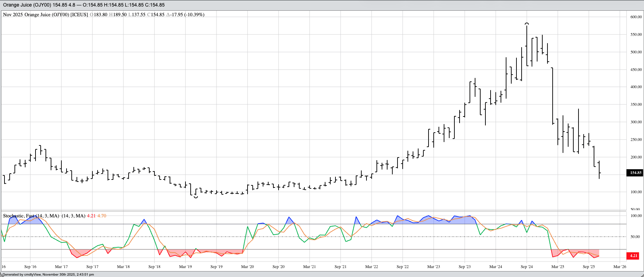Click the Mar '26 date axis label
The height and width of the screenshot is (277, 644).
pyautogui.click(x=620, y=267)
